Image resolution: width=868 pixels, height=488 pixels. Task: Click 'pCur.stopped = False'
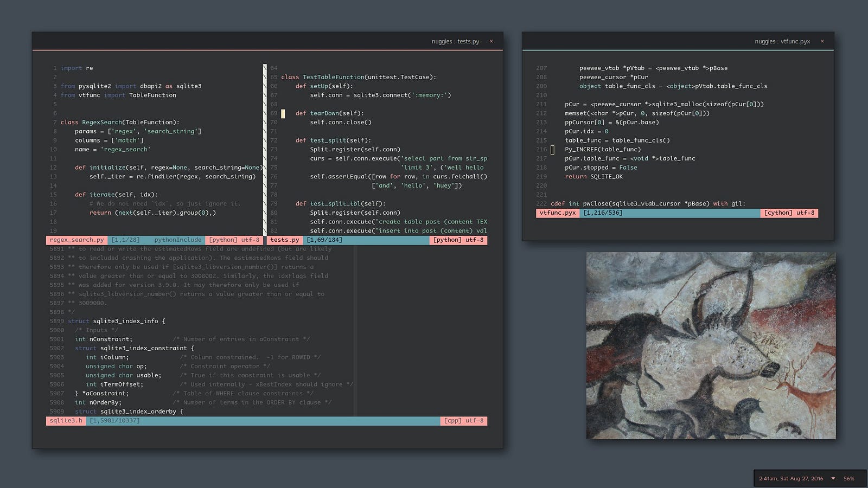pos(601,168)
